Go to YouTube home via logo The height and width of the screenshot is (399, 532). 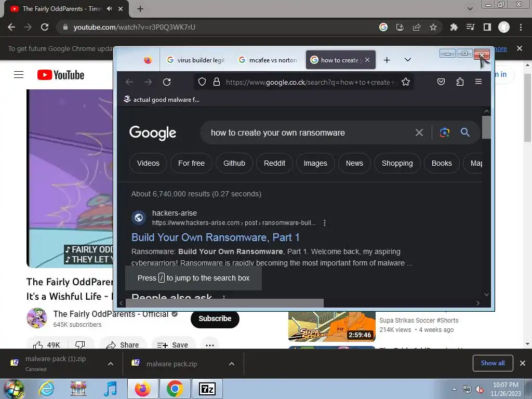(61, 75)
